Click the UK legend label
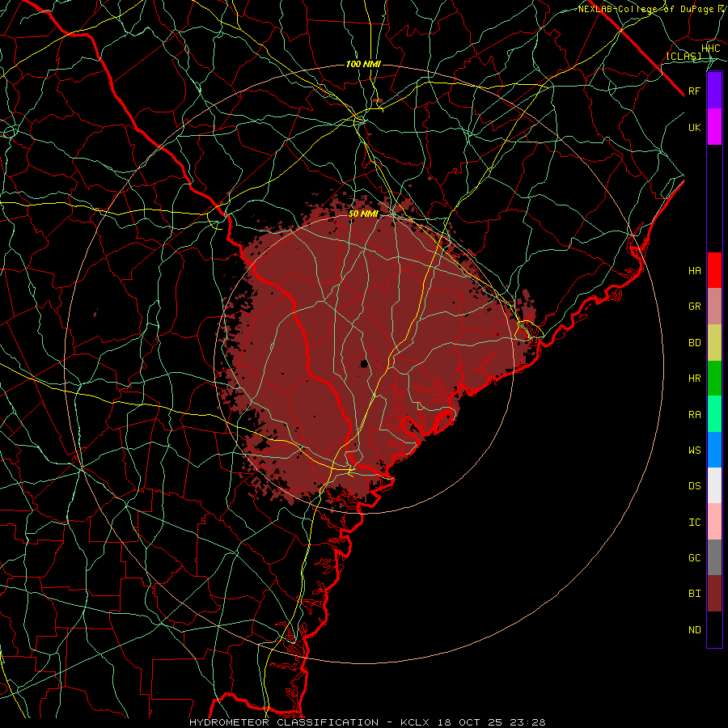 click(x=694, y=127)
